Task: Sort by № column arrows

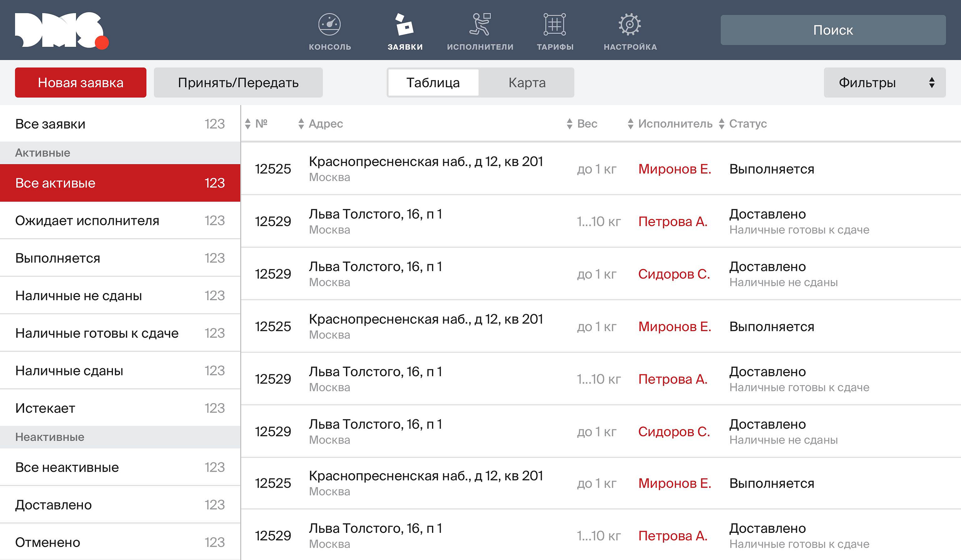Action: [247, 124]
